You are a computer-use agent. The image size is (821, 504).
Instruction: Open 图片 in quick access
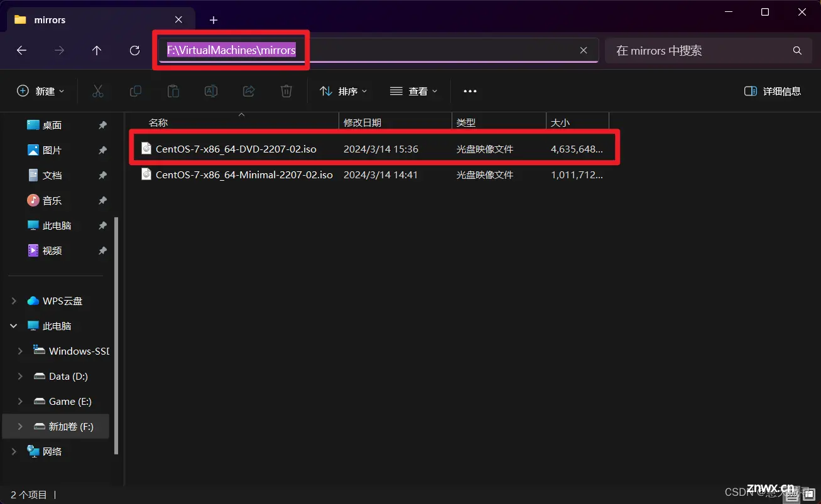(52, 150)
